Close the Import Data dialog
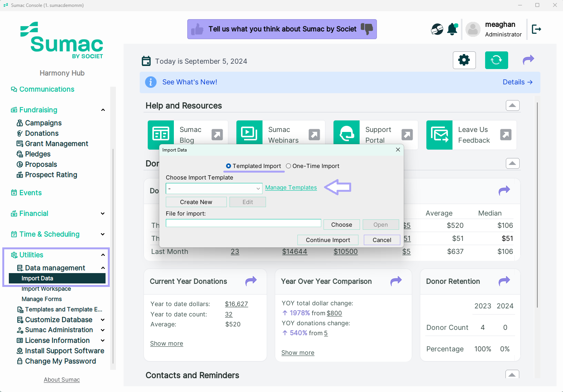Viewport: 563px width, 392px height. 398,150
